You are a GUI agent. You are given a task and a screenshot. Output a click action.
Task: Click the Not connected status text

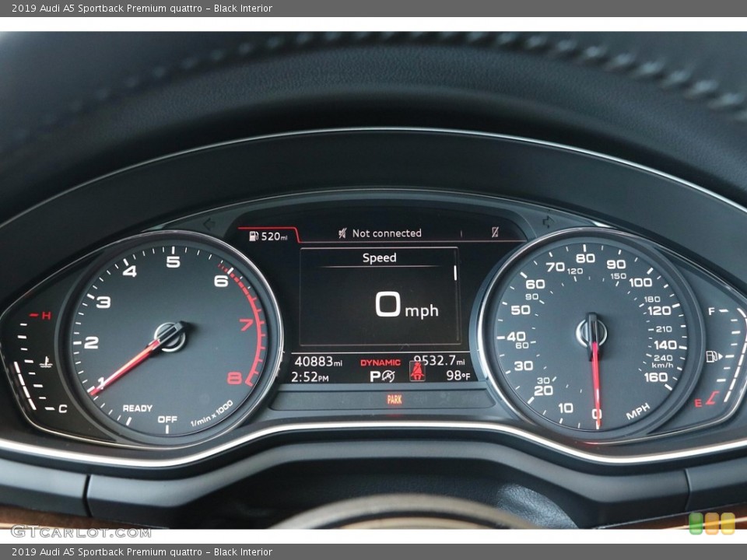pos(387,233)
